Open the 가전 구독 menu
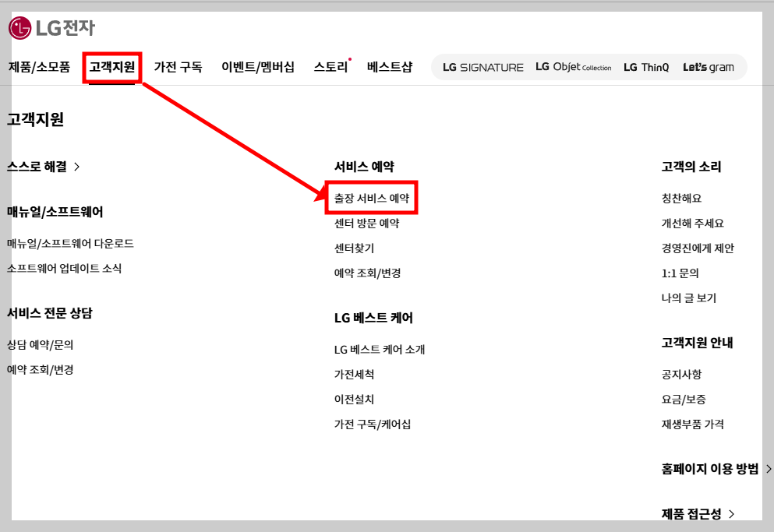 coord(178,67)
